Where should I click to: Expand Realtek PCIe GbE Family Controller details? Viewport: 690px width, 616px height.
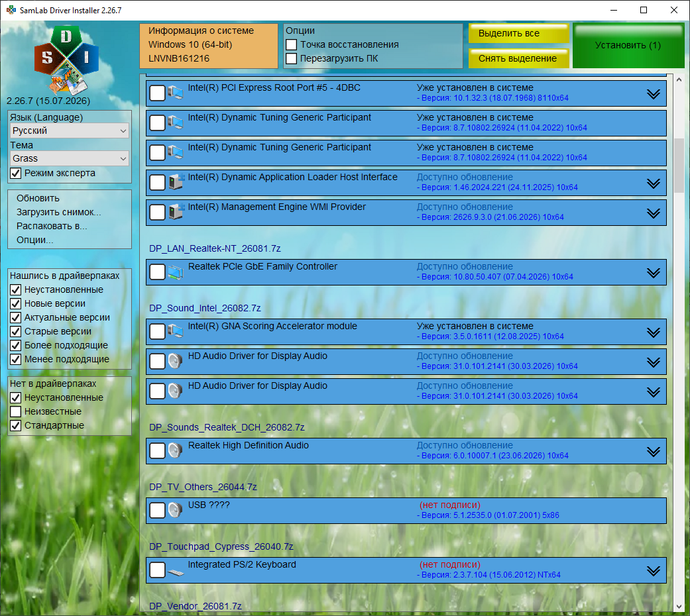[x=654, y=273]
